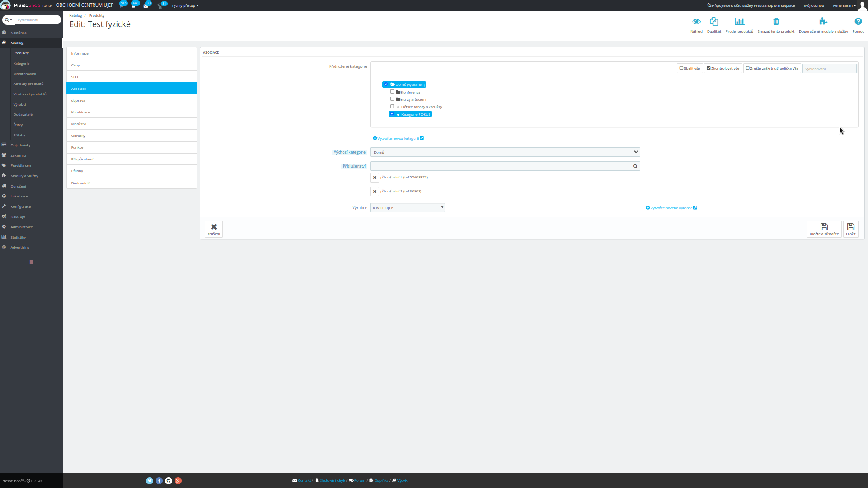Screen dimensions: 868x488
Task: Open Prodej produktů chart icon
Action: [739, 22]
